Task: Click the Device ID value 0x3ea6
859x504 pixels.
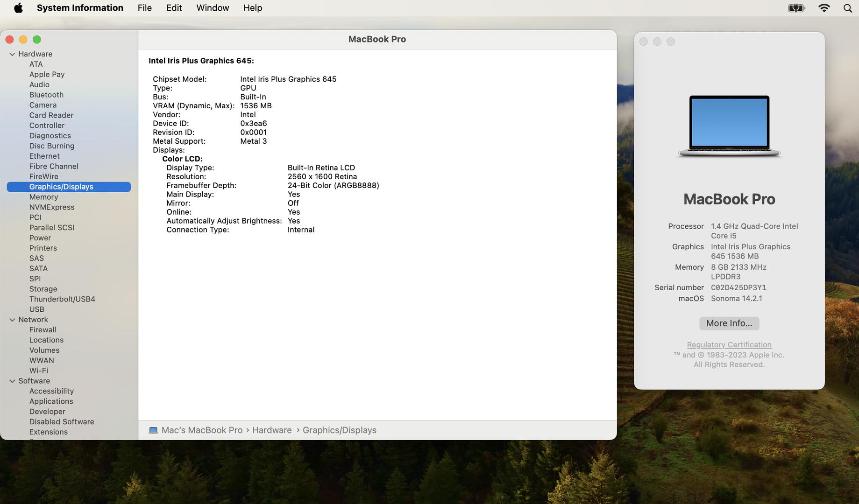Action: point(254,124)
